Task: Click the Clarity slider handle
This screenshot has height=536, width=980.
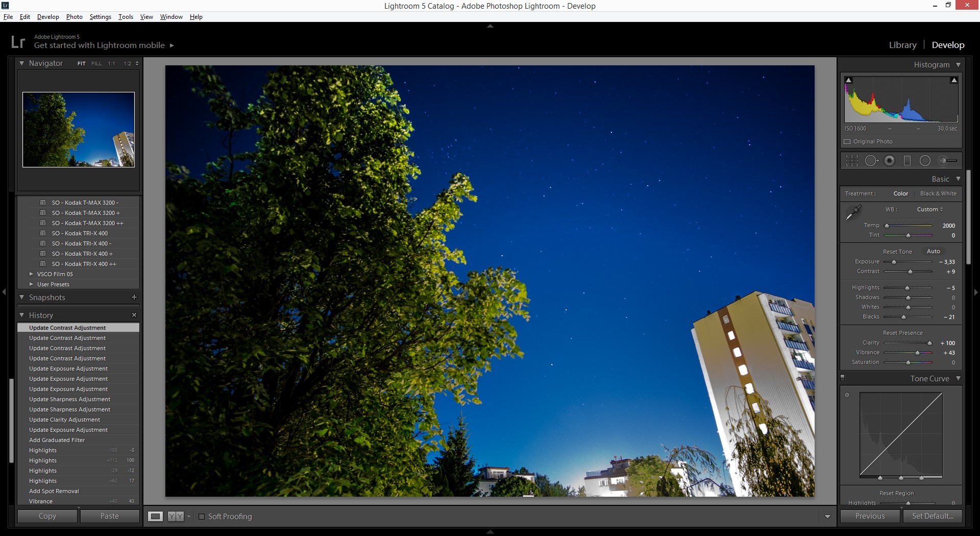Action: coord(929,343)
